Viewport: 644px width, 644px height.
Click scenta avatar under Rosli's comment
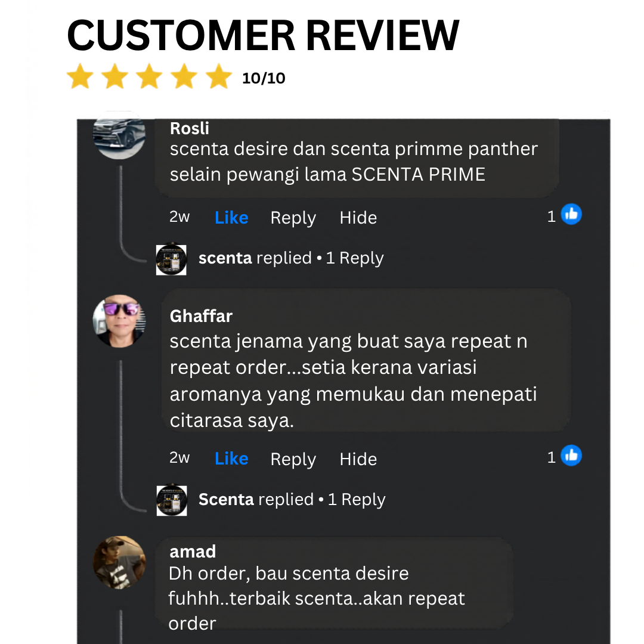click(171, 259)
